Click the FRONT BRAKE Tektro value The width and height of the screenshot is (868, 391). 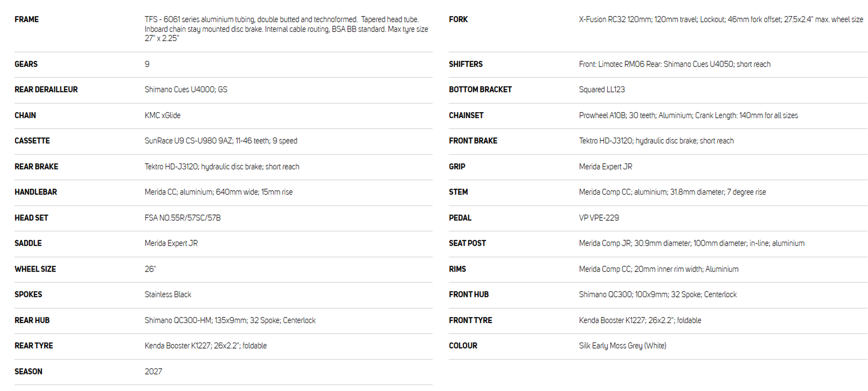656,141
